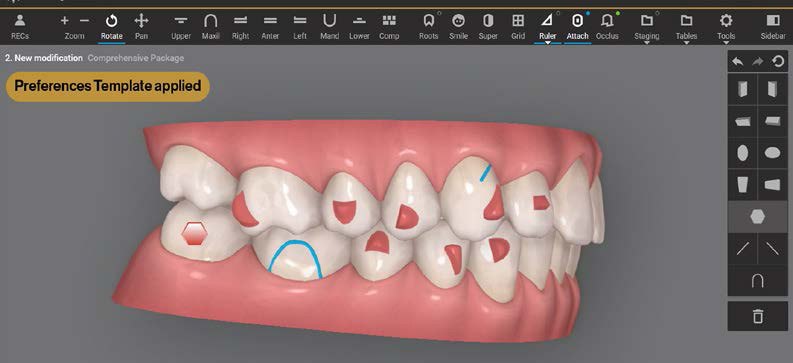Delete attachment with the trash icon
Image resolution: width=793 pixels, height=363 pixels.
click(x=757, y=316)
